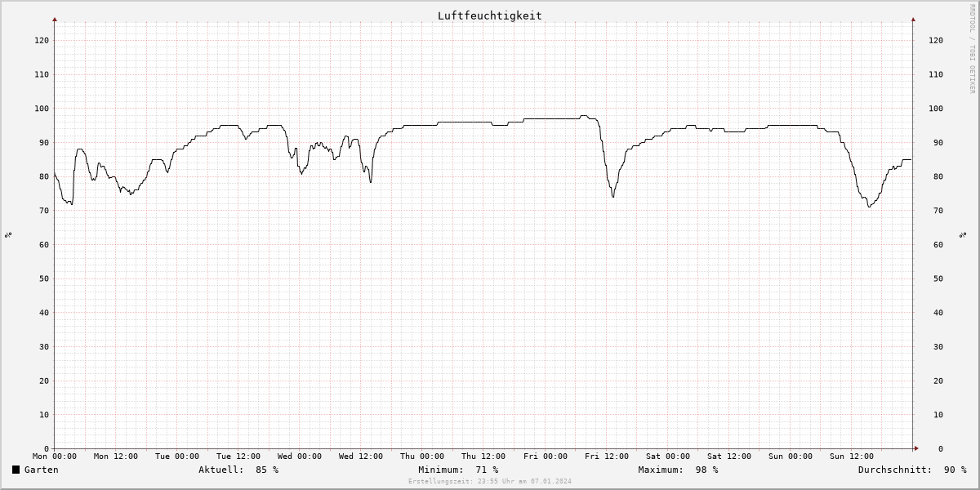Select the Garten legend label
The image size is (980, 490).
42,470
